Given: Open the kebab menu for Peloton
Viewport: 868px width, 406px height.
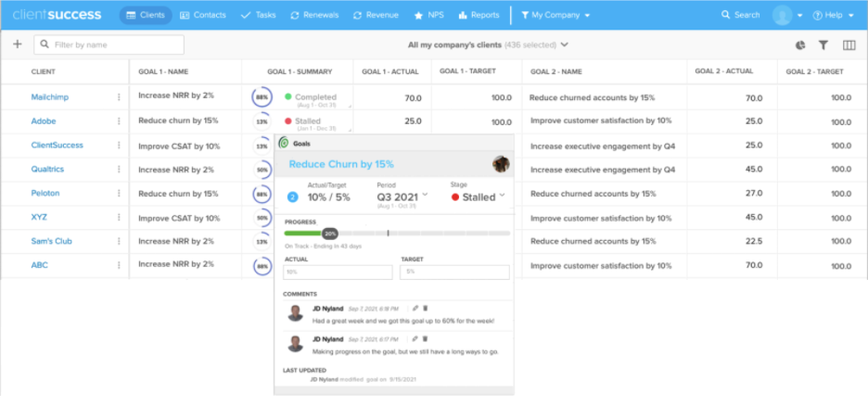Looking at the screenshot, I should coord(119,194).
